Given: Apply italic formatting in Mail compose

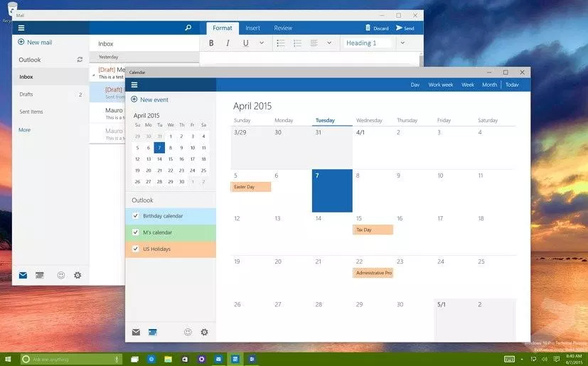Looking at the screenshot, I should (228, 43).
